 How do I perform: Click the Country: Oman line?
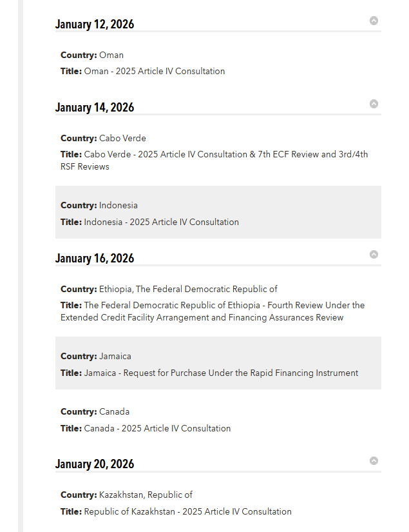pos(92,55)
